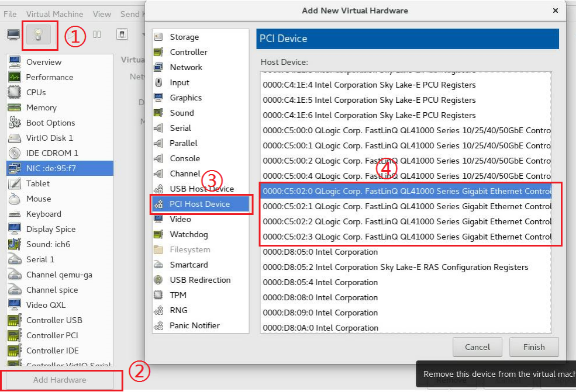
Task: Select host device 0000:C5:02:1 QLogic Gigabit
Action: (x=406, y=206)
